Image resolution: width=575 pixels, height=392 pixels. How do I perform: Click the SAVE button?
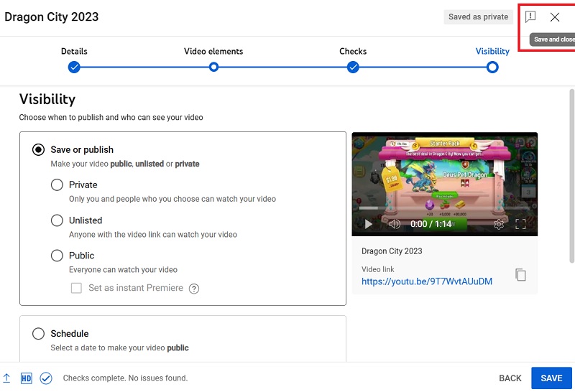point(551,378)
